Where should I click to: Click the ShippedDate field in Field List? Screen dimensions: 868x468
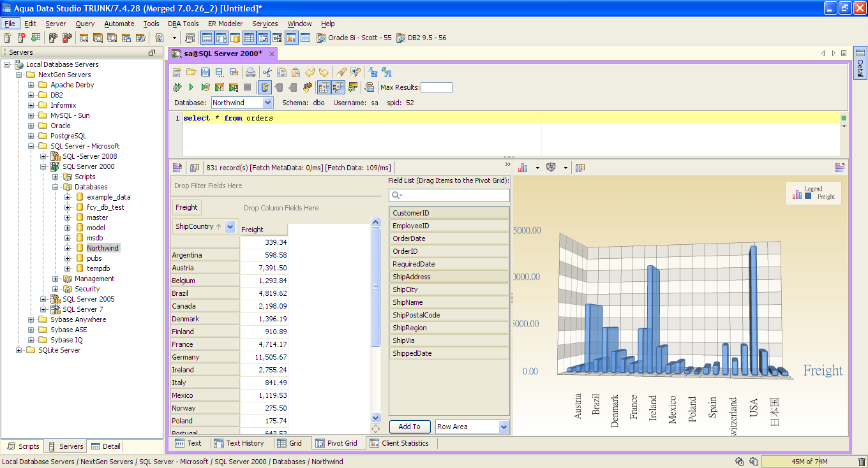(449, 353)
